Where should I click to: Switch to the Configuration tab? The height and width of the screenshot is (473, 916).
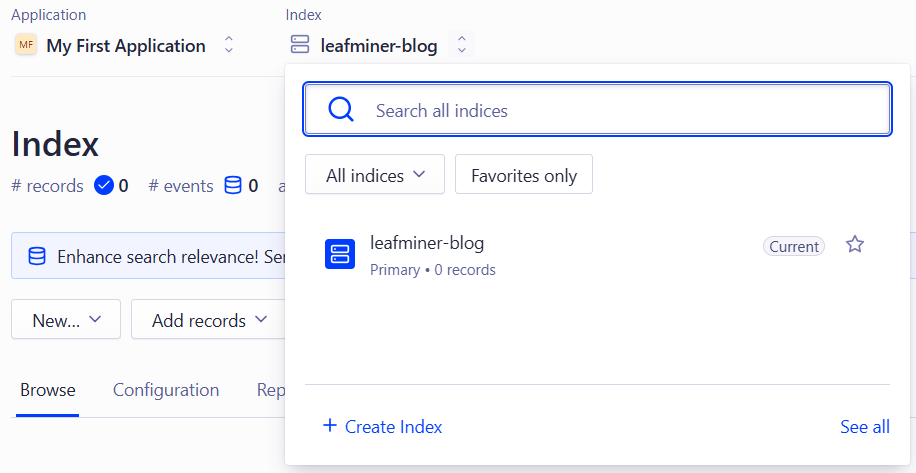click(166, 390)
